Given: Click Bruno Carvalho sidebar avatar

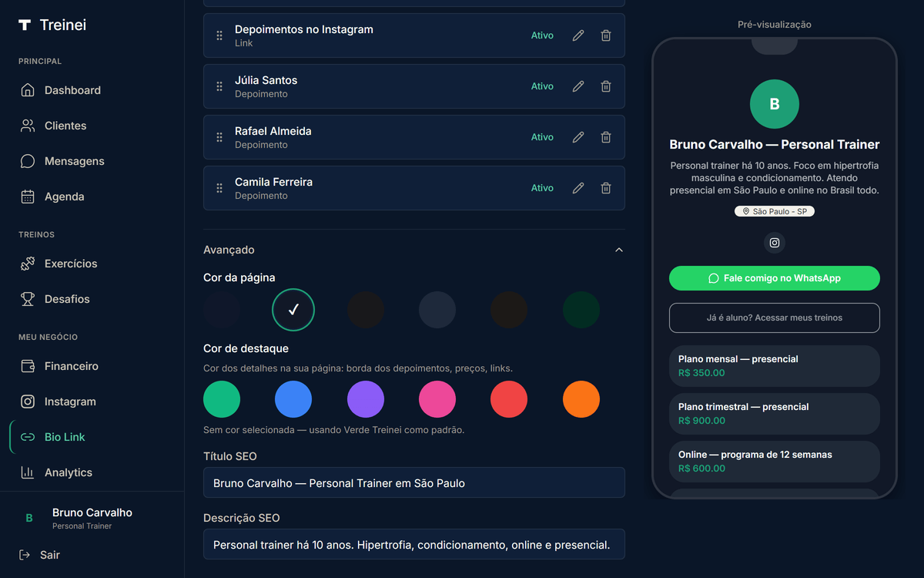Looking at the screenshot, I should point(29,519).
